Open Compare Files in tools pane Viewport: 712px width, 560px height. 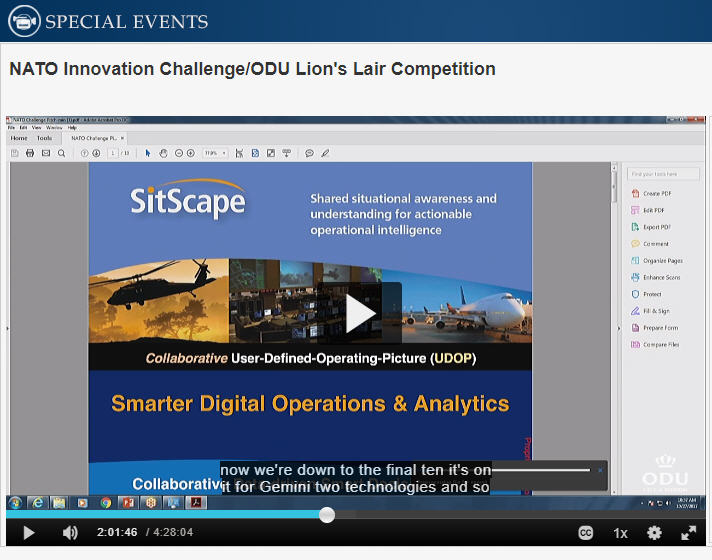coord(655,345)
